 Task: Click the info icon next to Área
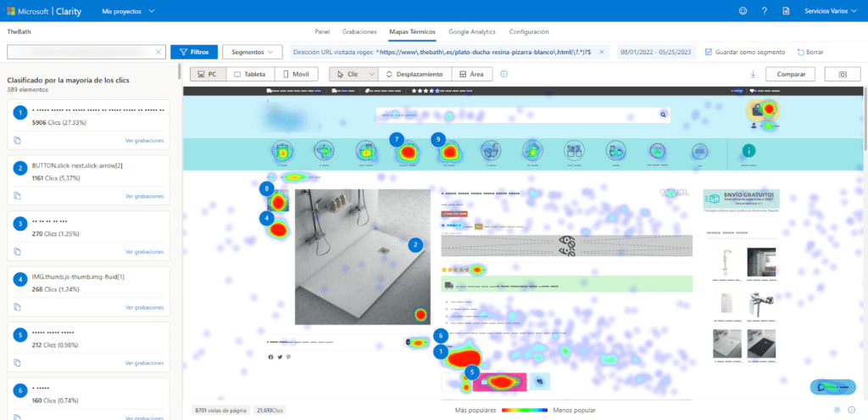504,74
